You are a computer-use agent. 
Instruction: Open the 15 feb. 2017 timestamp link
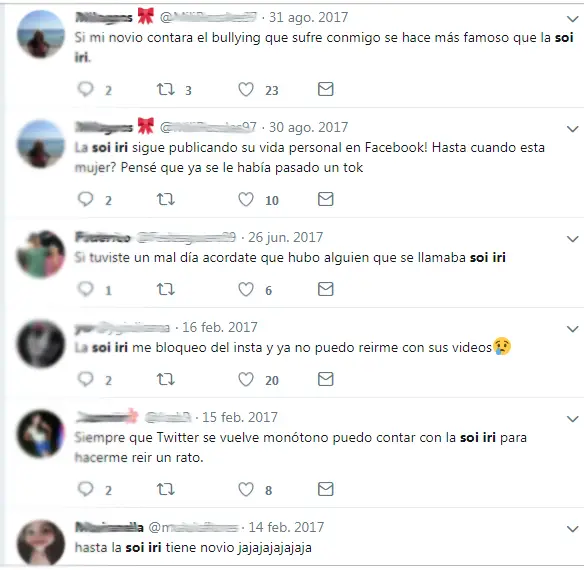pos(240,417)
